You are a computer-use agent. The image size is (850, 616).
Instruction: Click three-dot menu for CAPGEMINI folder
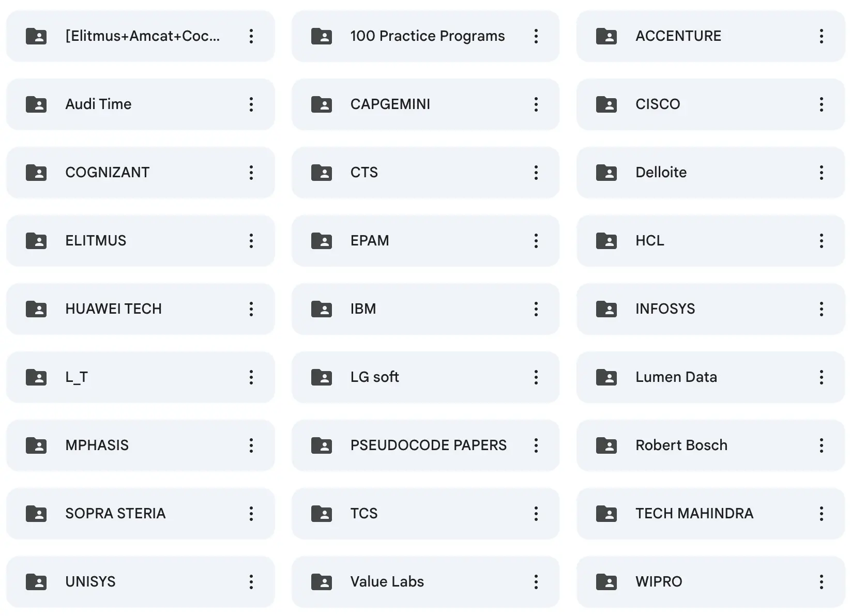click(x=536, y=104)
